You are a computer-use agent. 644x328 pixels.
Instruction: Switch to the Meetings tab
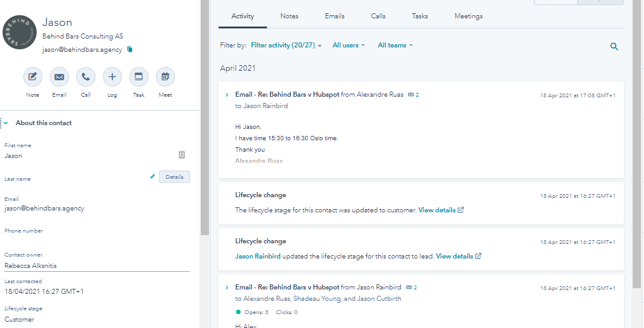(468, 16)
